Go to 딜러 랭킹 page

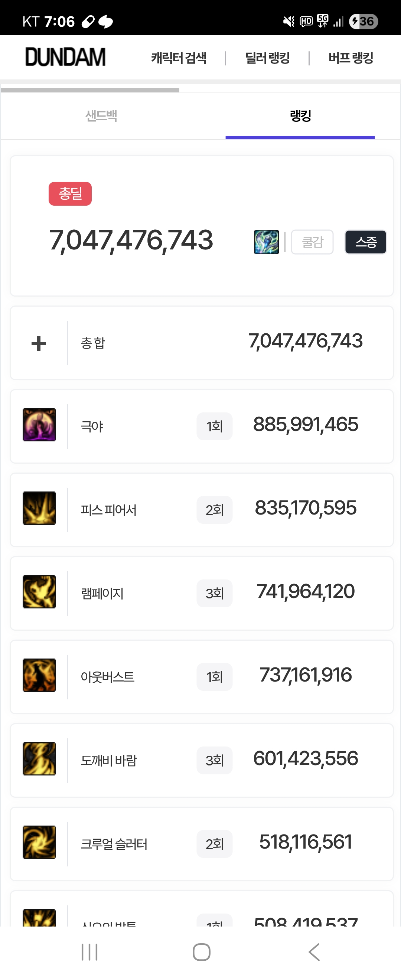267,58
